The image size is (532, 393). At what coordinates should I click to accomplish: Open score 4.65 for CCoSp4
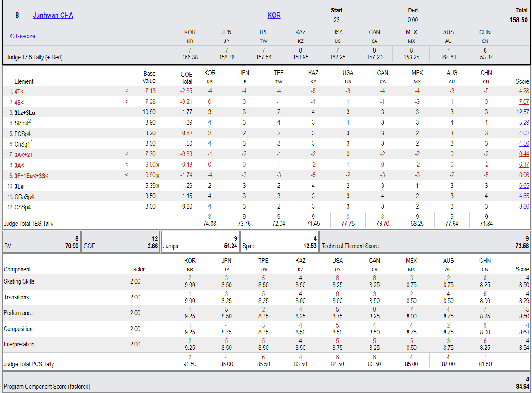tap(524, 196)
